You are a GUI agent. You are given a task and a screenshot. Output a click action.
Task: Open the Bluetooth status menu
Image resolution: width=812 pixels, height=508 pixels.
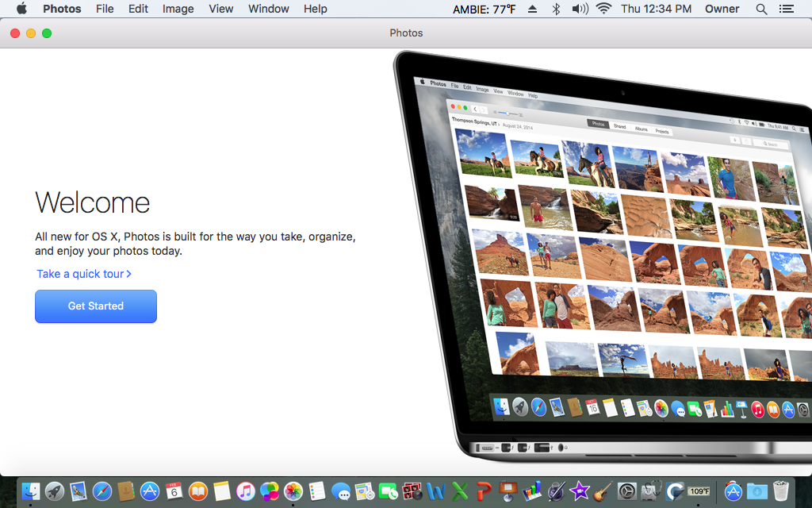pos(556,9)
